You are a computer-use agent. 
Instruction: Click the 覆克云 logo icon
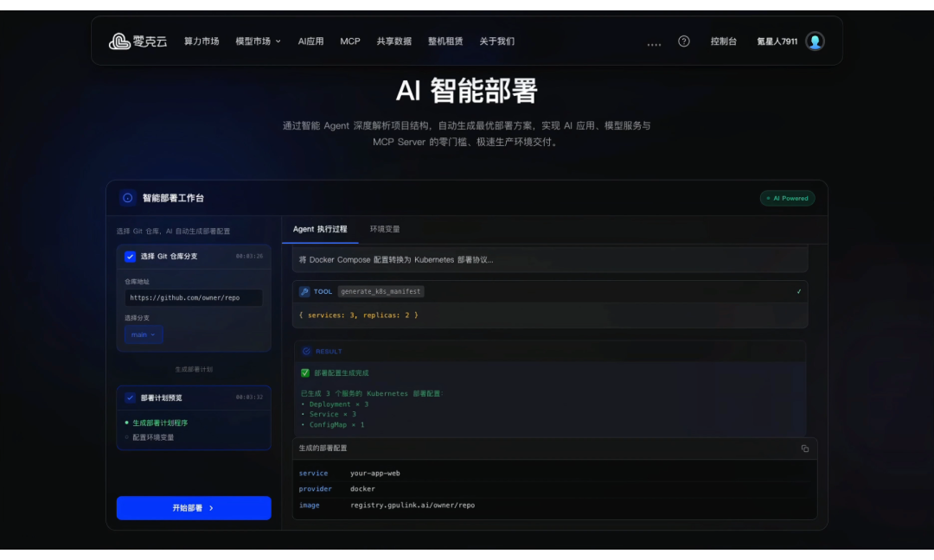tap(119, 41)
